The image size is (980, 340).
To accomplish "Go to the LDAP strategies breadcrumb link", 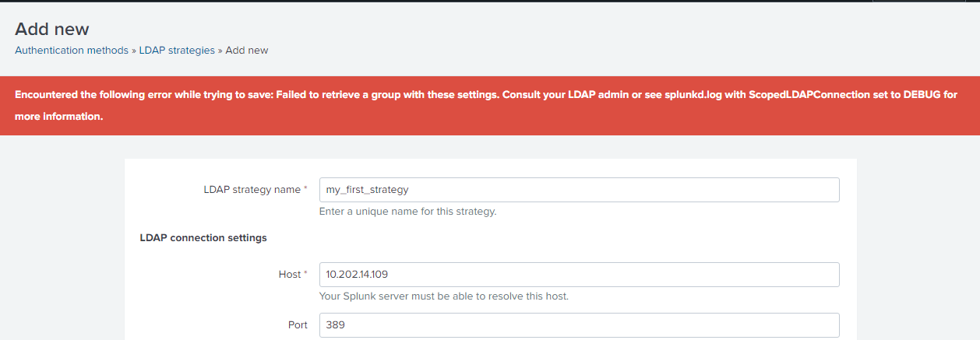I will point(177,51).
